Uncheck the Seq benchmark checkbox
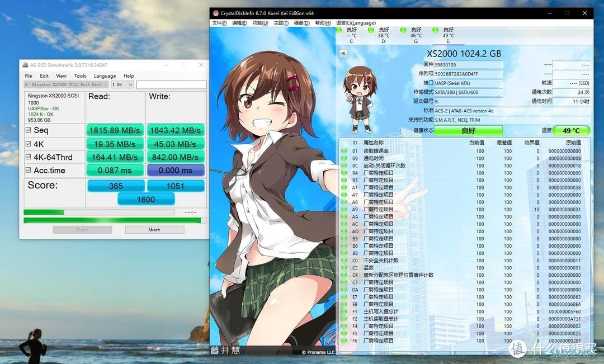The image size is (604, 364). (29, 130)
